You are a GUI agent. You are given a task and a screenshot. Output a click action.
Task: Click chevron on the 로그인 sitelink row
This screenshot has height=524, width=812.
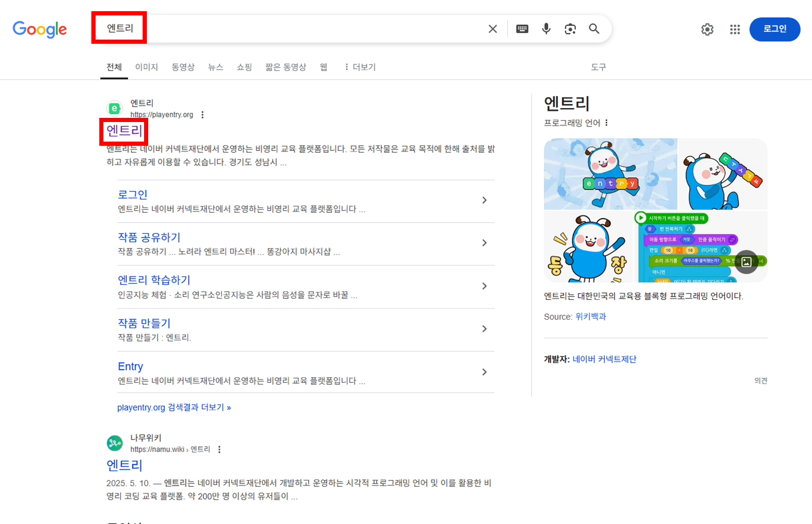[x=484, y=200]
